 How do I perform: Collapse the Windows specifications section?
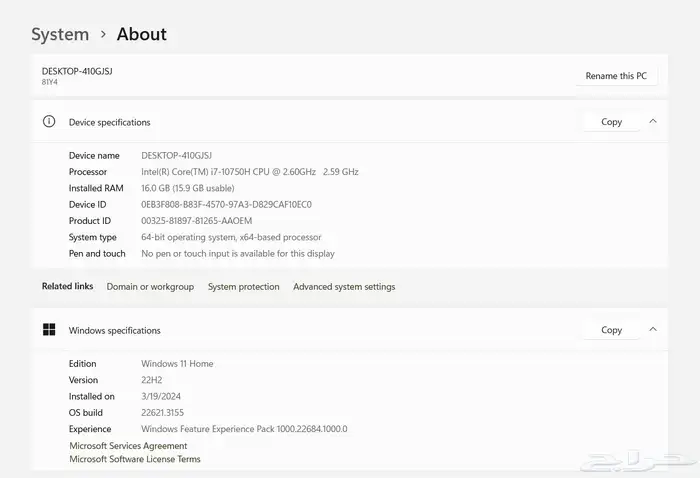pos(653,329)
